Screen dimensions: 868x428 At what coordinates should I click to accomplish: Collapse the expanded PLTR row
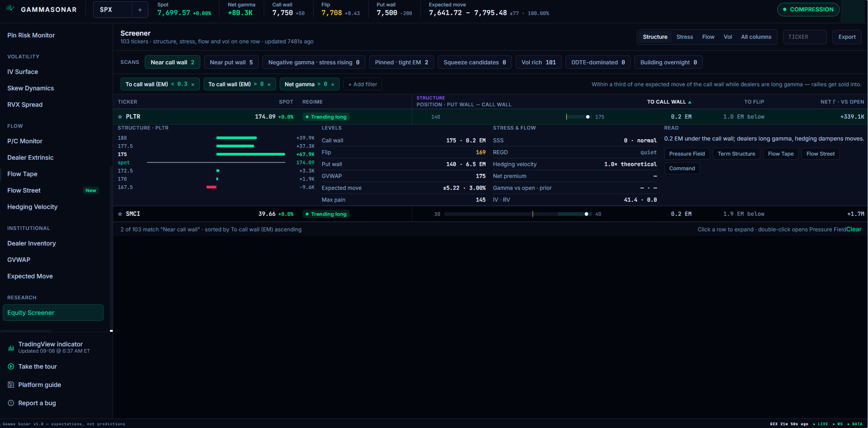(490, 117)
